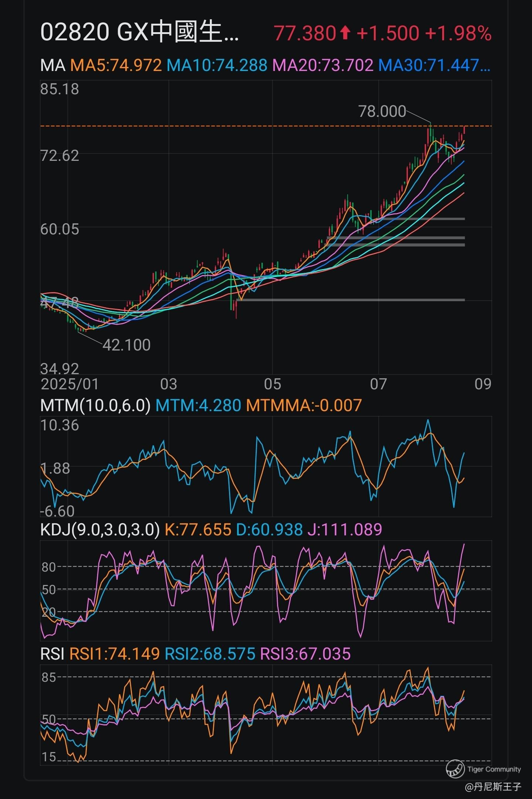Click the current price 77.380

click(305, 33)
